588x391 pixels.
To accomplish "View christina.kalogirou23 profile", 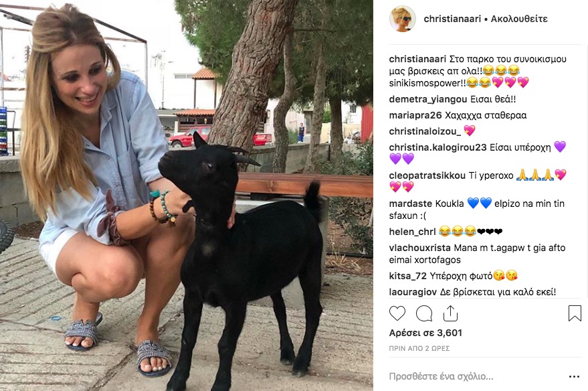I will coord(437,147).
